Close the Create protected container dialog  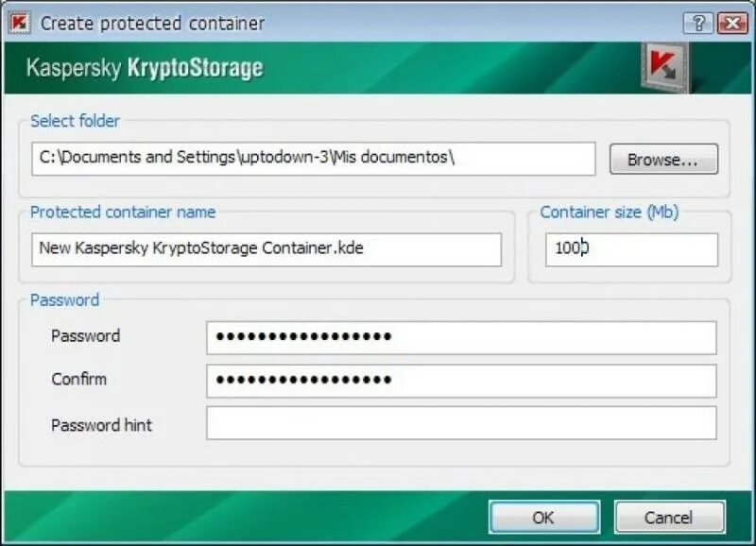732,23
